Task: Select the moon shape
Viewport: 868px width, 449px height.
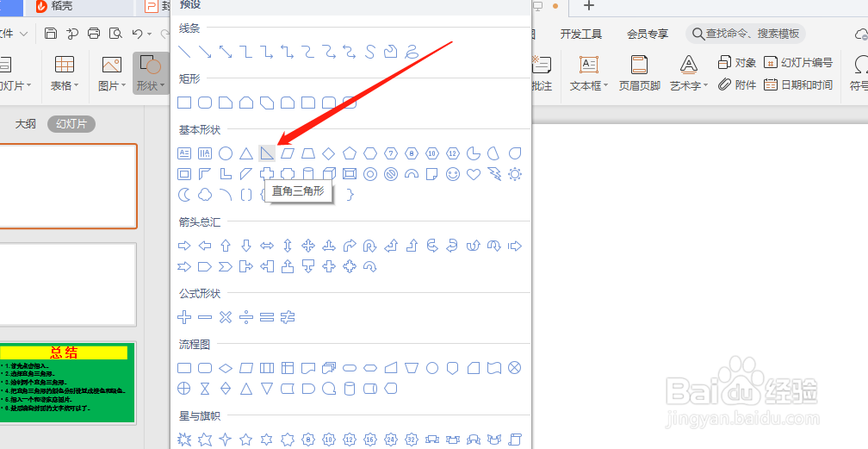Action: [x=184, y=195]
